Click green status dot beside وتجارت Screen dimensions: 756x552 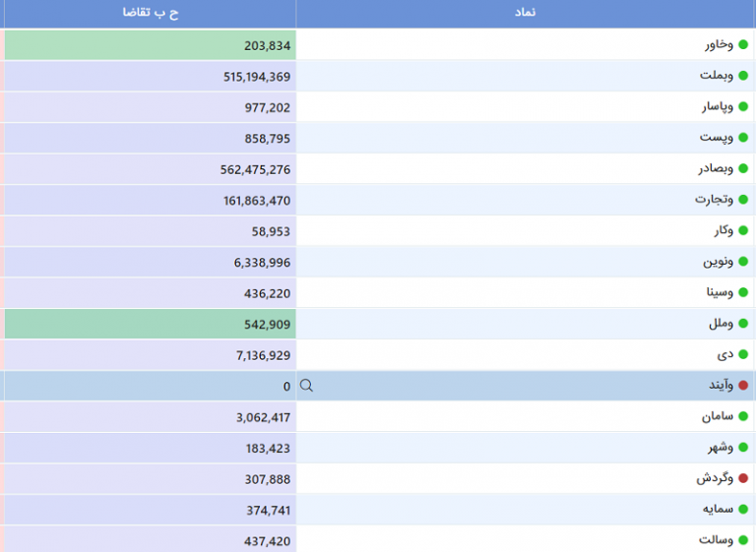pos(743,199)
